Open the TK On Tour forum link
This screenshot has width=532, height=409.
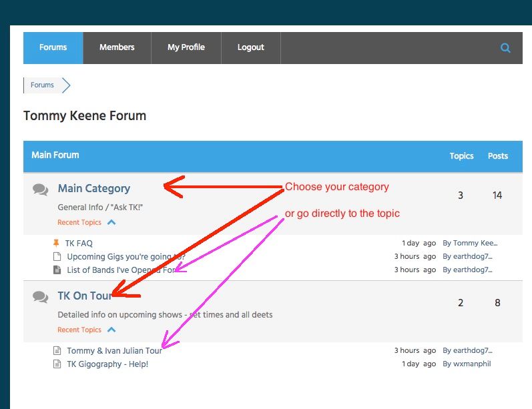point(85,296)
